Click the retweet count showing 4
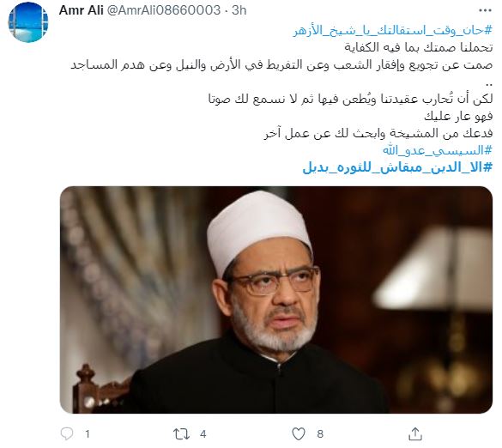This screenshot has height=448, width=502. [203, 434]
